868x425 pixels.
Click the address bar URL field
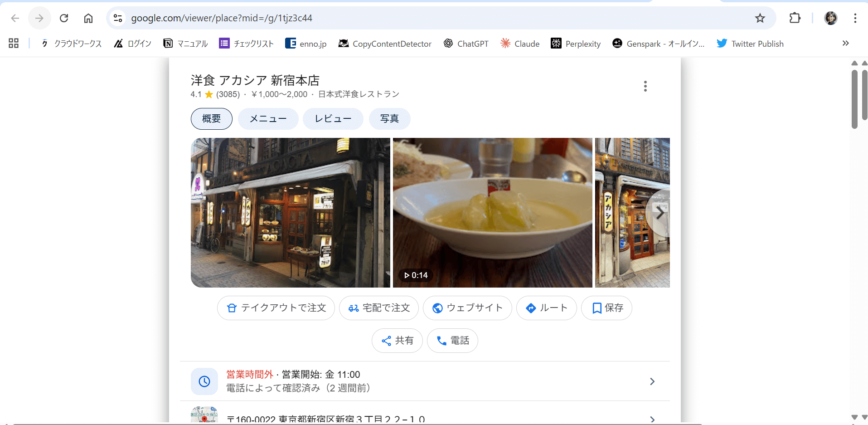coord(408,18)
